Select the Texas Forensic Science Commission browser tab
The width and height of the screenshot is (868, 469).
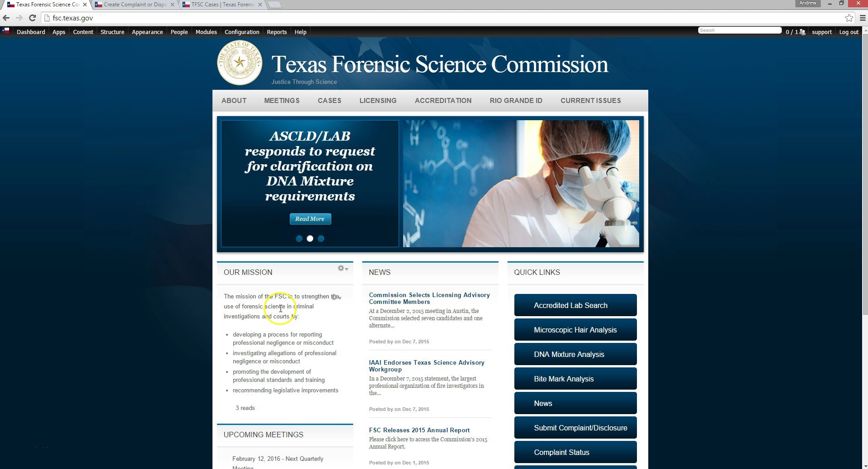(x=47, y=5)
